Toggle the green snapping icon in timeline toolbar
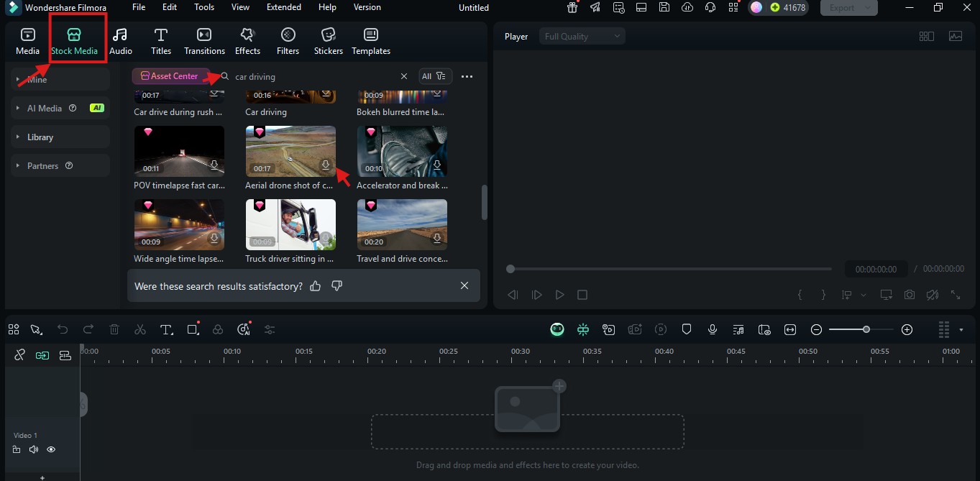Image resolution: width=980 pixels, height=481 pixels. coord(583,329)
